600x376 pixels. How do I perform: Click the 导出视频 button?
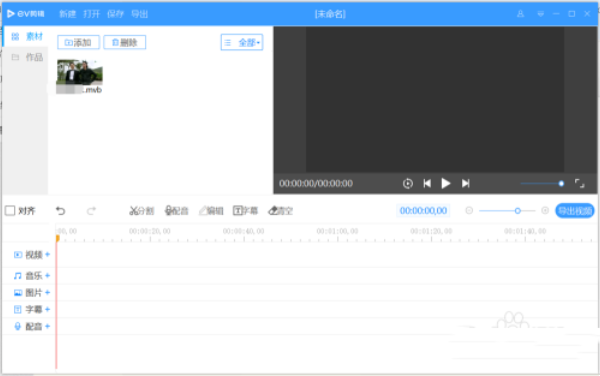[x=575, y=211]
